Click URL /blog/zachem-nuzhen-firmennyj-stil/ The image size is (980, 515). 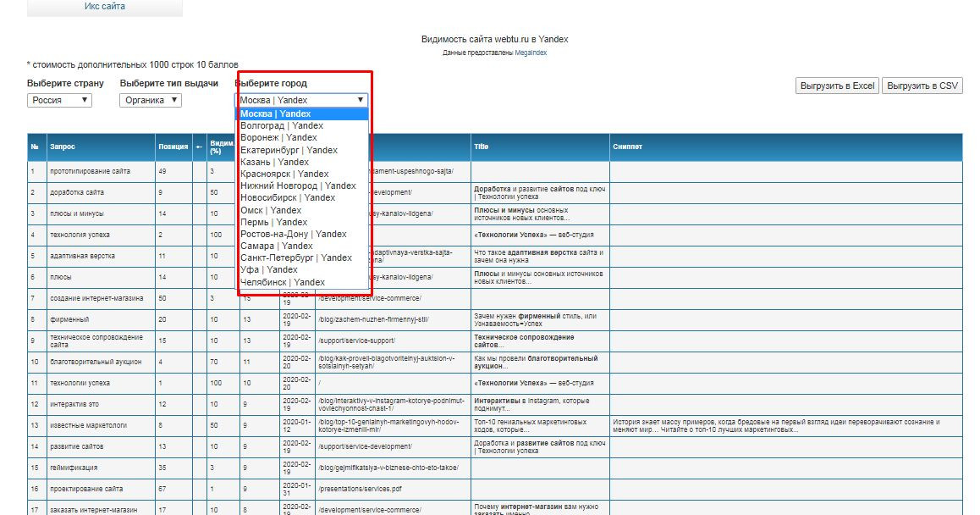coord(373,320)
